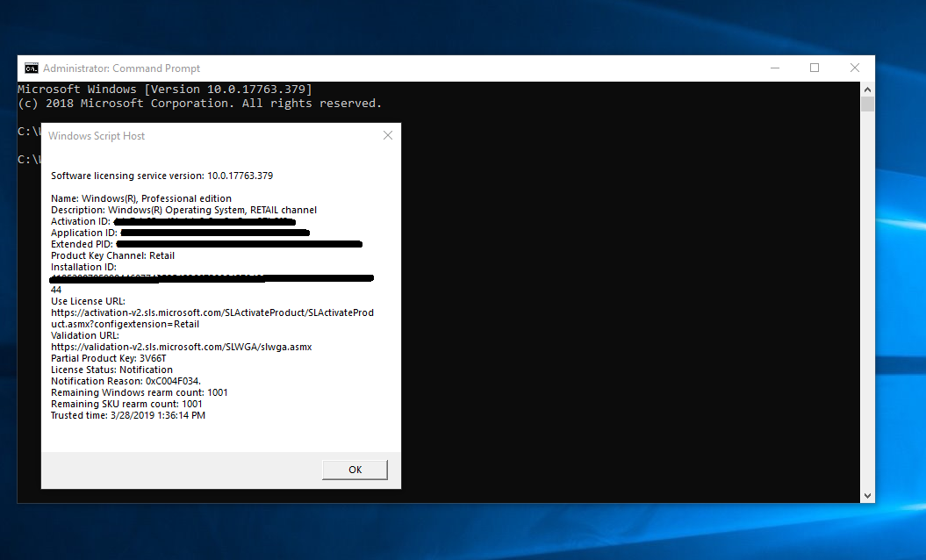Image resolution: width=926 pixels, height=560 pixels.
Task: Click the 'Installation ID:' label
Action: point(84,267)
